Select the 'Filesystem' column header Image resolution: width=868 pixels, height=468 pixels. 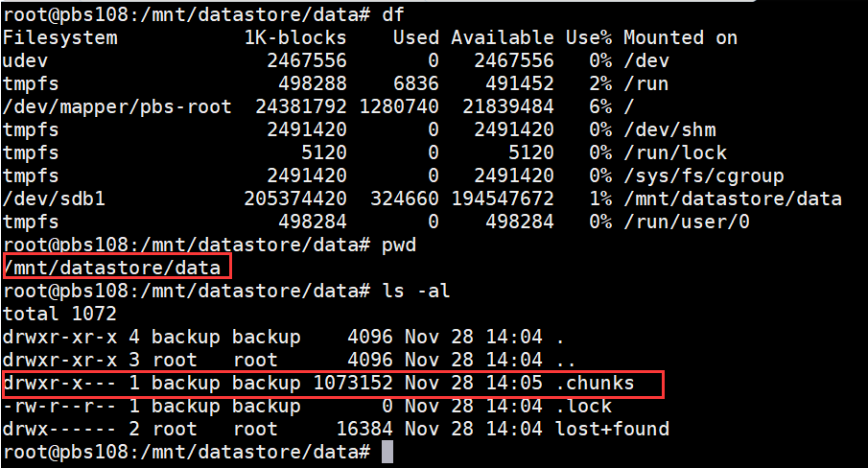click(x=59, y=37)
